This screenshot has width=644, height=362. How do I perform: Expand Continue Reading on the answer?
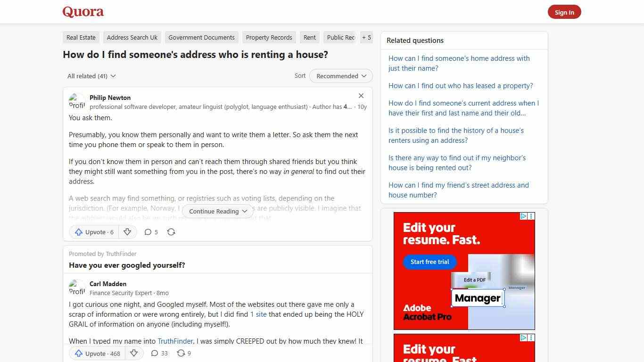pos(217,211)
